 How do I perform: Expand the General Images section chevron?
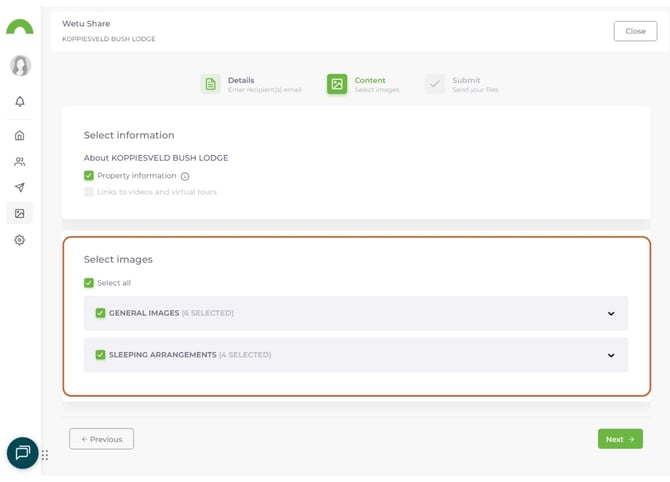(x=611, y=314)
